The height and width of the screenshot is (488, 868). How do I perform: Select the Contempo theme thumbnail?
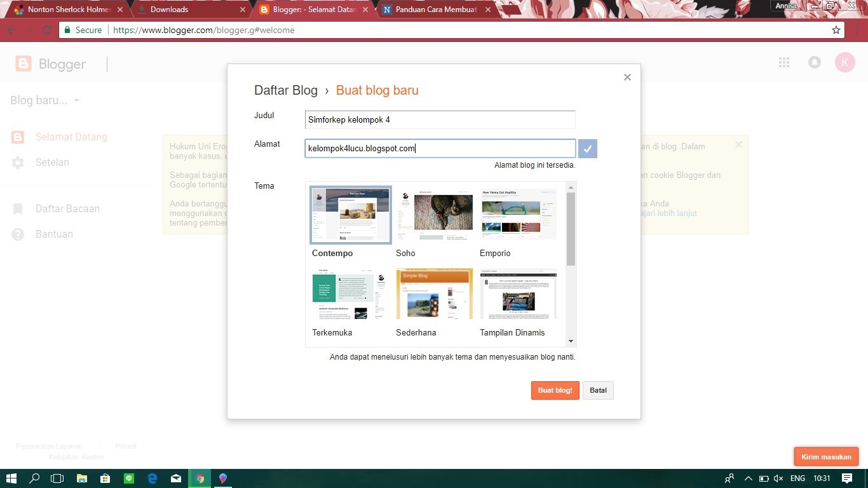(x=350, y=215)
